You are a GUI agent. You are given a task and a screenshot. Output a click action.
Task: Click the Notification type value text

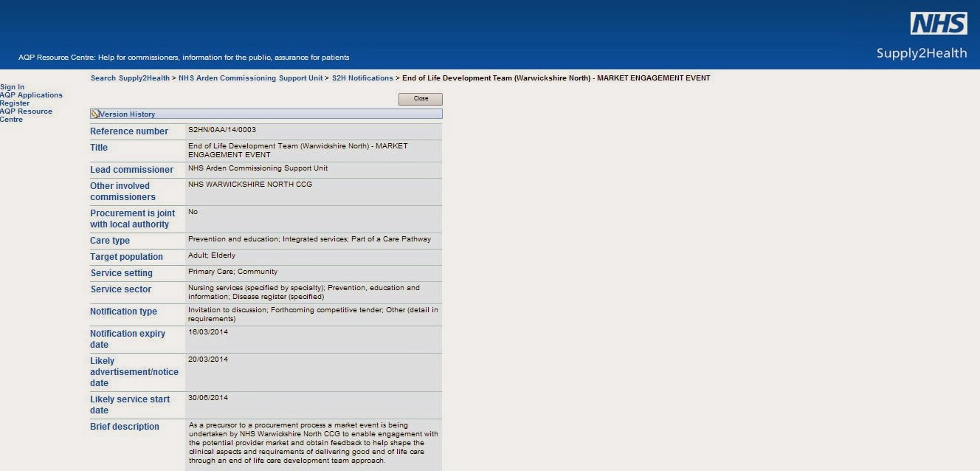(x=313, y=314)
